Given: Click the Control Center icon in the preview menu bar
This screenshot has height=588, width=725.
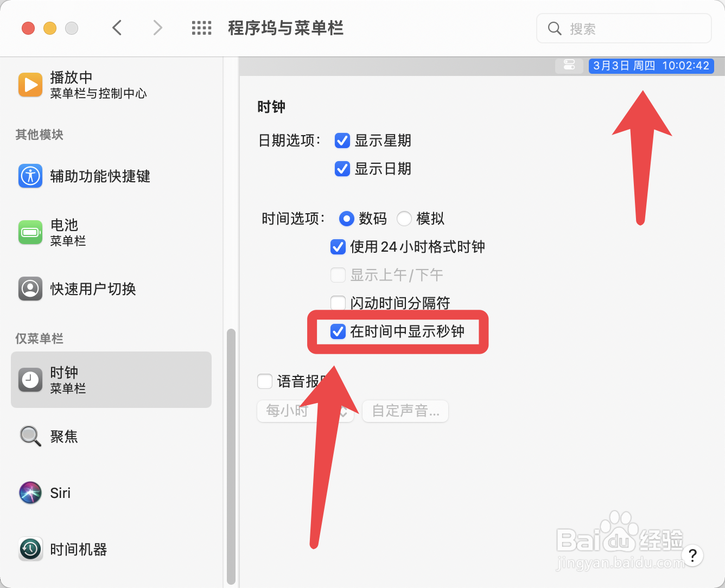Looking at the screenshot, I should 569,66.
